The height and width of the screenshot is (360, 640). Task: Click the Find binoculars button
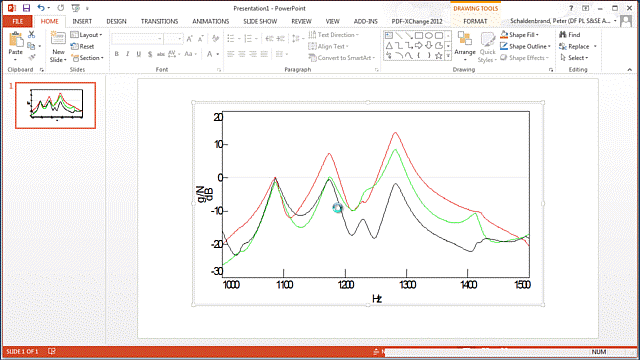coord(570,35)
